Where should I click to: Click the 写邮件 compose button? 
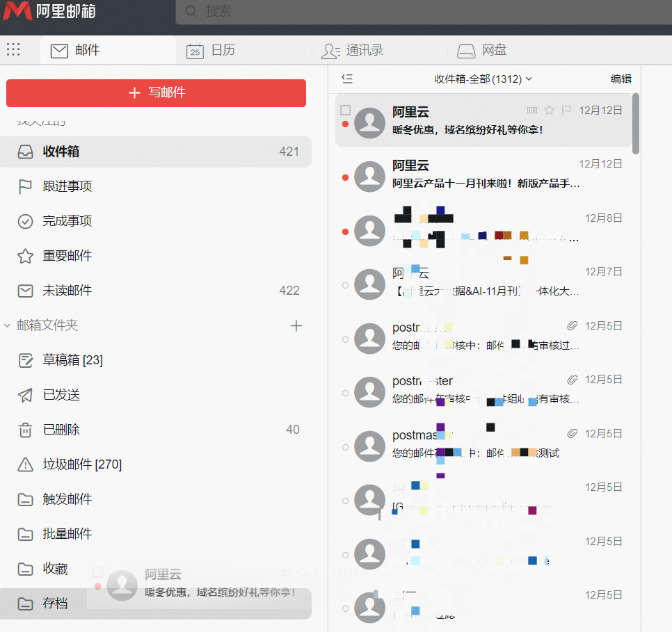coord(156,93)
